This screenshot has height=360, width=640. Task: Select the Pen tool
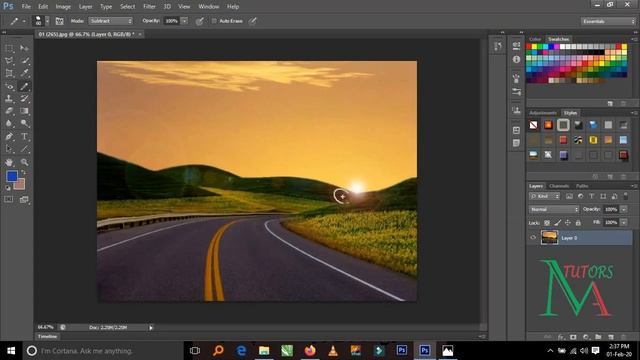point(9,136)
